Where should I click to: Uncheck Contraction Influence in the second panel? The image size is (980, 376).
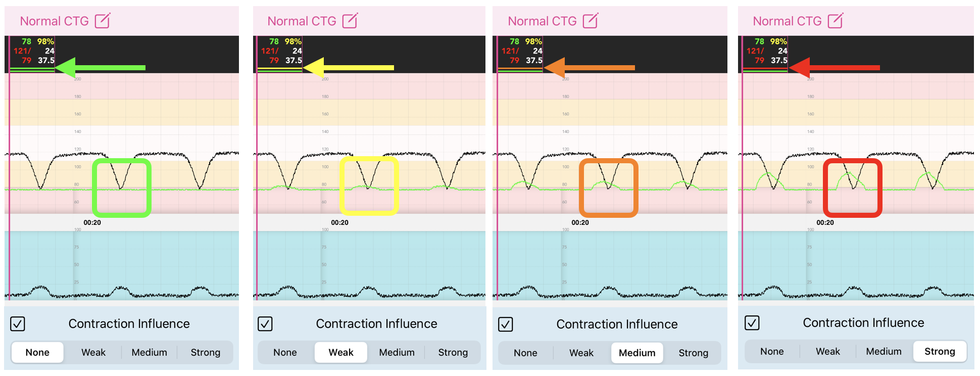[x=265, y=324]
